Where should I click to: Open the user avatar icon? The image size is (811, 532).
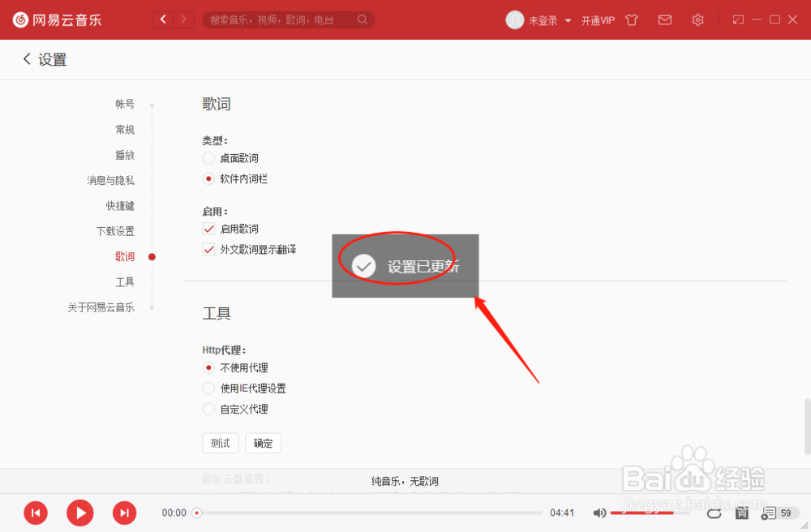[515, 20]
